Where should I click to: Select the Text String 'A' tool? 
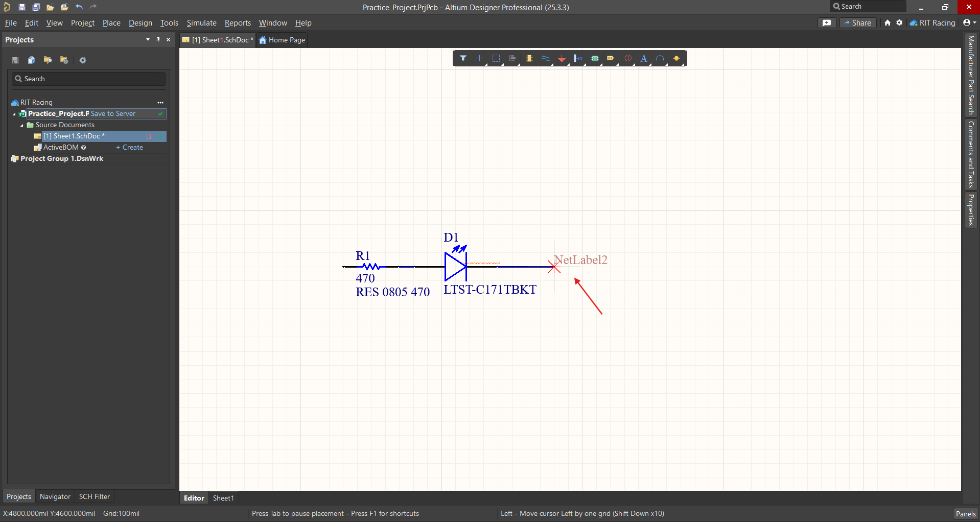(644, 58)
